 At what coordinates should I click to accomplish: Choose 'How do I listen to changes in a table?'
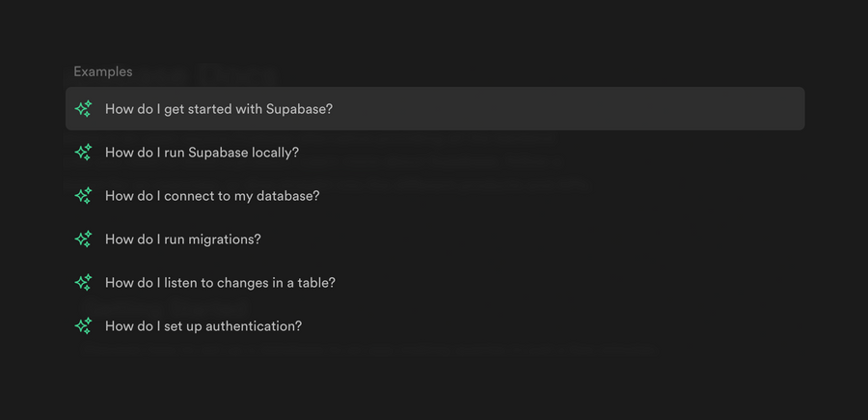click(435, 283)
